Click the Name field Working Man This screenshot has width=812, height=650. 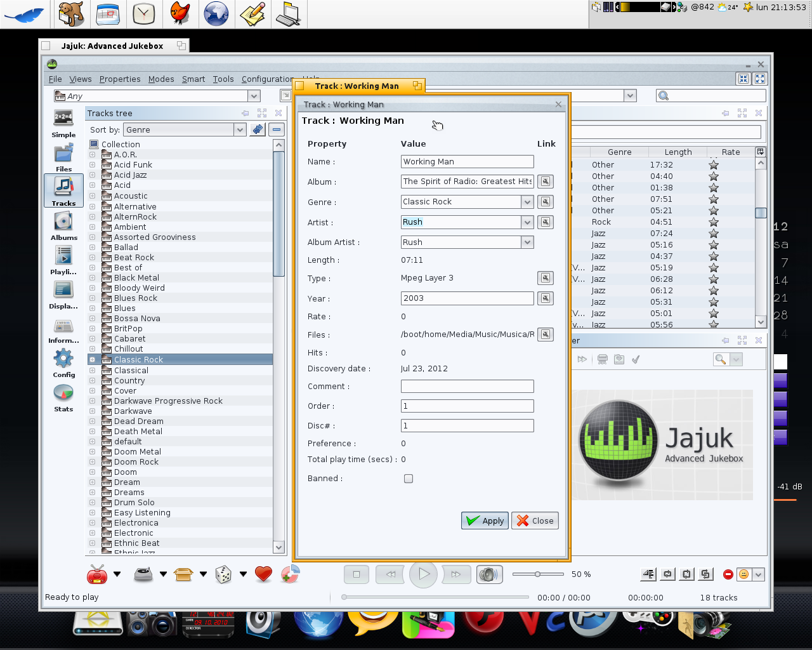coord(468,162)
